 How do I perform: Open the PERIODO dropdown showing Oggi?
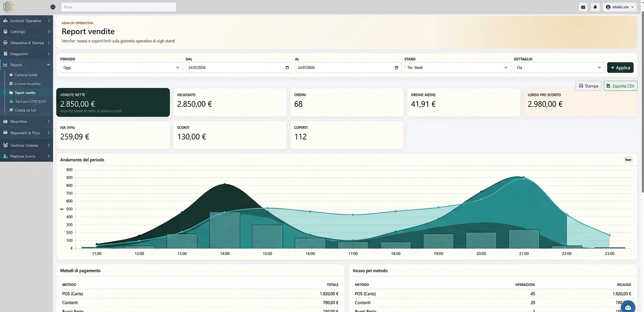point(121,68)
